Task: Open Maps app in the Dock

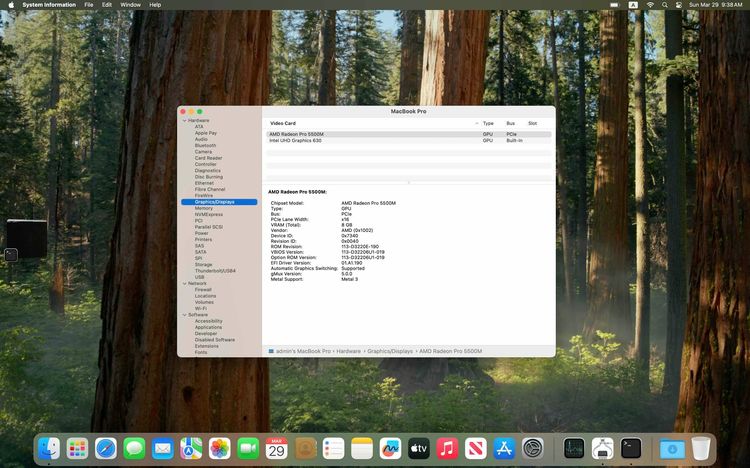Action: [191, 449]
